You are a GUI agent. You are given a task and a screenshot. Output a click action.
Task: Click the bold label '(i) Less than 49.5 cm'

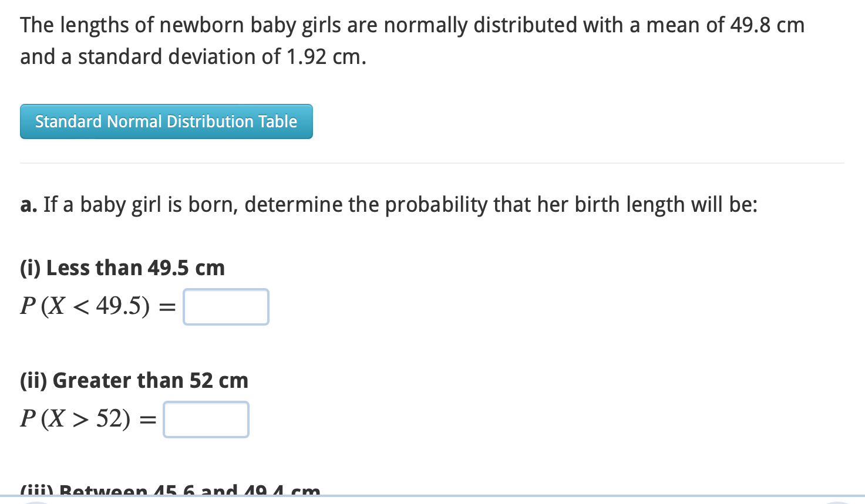(122, 268)
